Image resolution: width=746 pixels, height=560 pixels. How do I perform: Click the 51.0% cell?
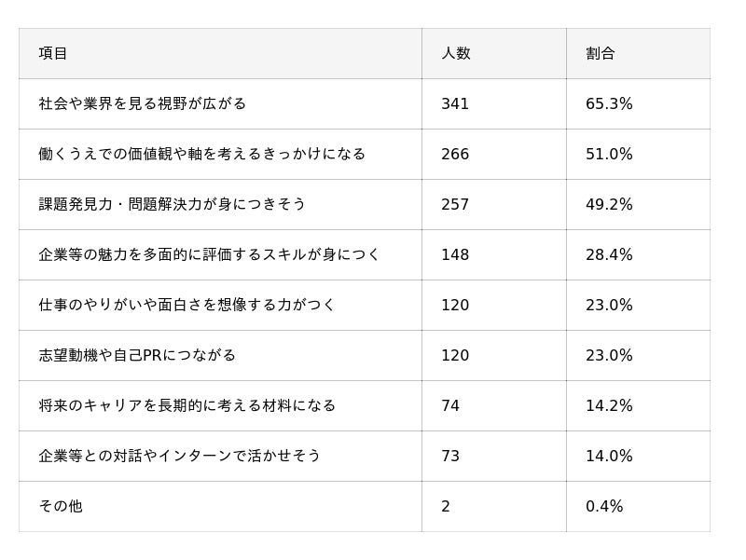[609, 154]
